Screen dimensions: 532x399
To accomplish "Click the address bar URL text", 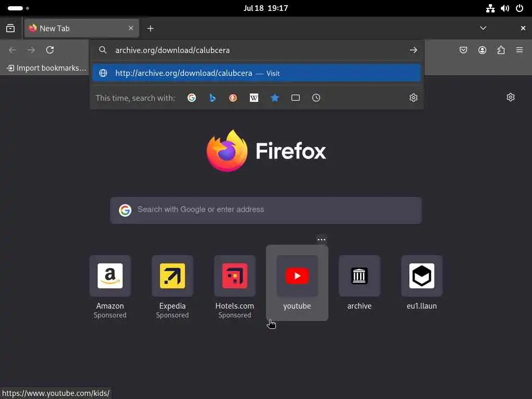I will pyautogui.click(x=172, y=50).
